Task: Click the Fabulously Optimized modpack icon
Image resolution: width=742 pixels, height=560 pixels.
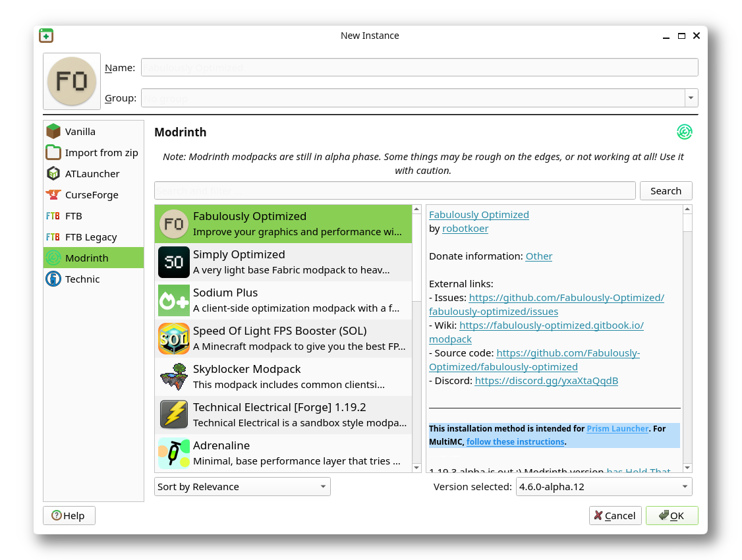Action: click(173, 224)
